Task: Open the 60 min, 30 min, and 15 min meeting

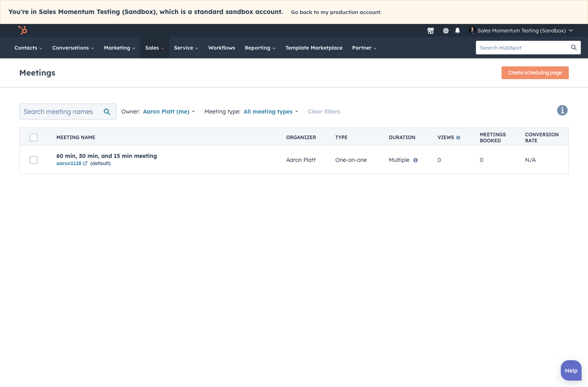Action: pyautogui.click(x=106, y=156)
